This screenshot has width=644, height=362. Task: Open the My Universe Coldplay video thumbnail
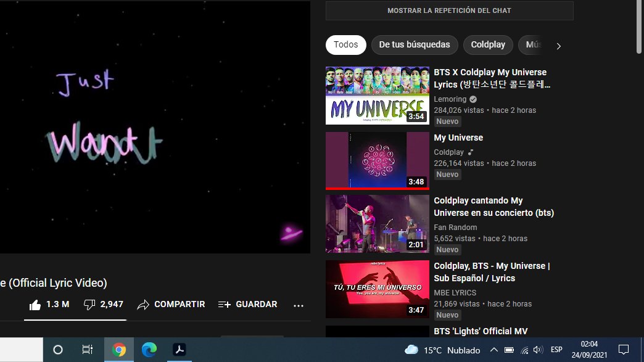click(x=378, y=161)
